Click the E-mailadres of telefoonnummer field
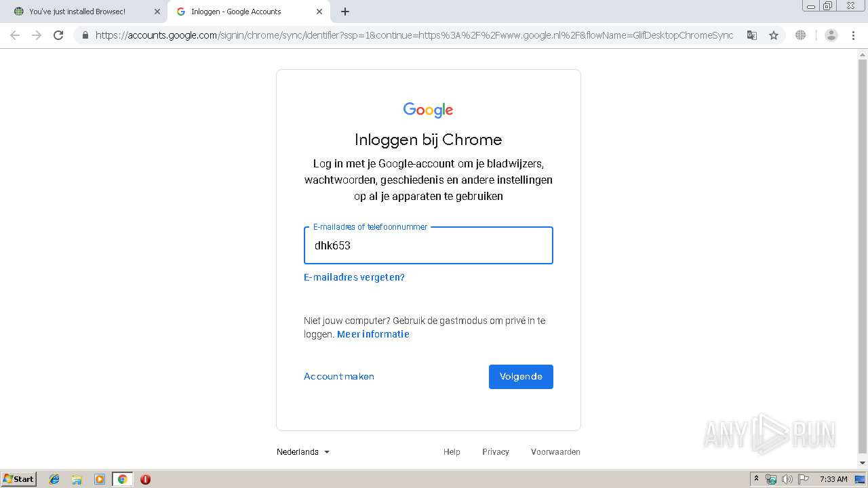Viewport: 868px width, 488px height. (429, 245)
